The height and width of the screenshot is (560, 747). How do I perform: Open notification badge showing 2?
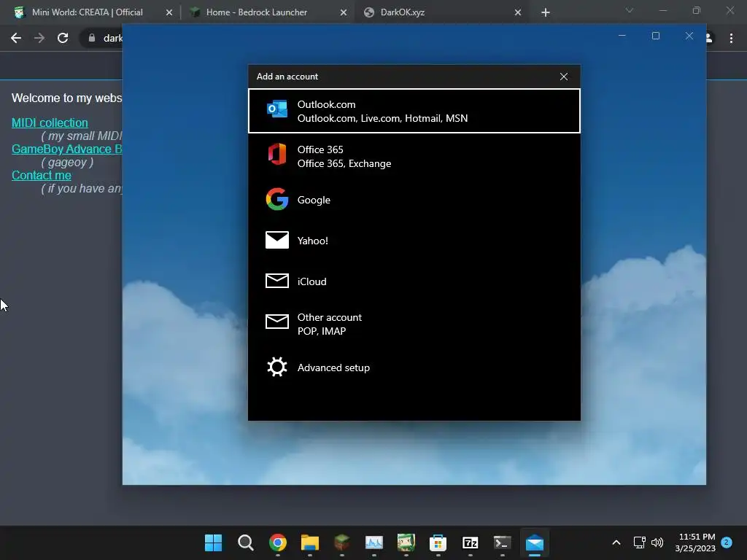[x=727, y=542]
